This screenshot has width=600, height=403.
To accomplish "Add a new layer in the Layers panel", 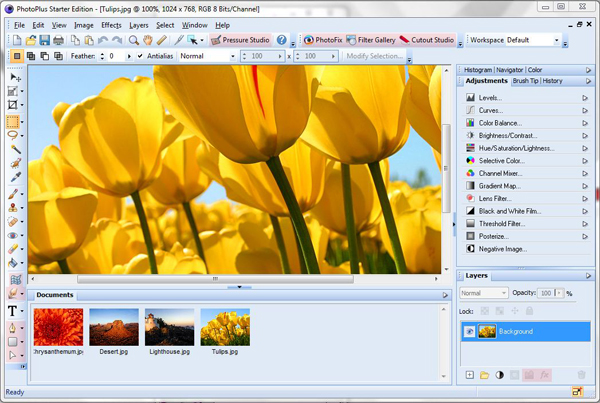I will (469, 375).
